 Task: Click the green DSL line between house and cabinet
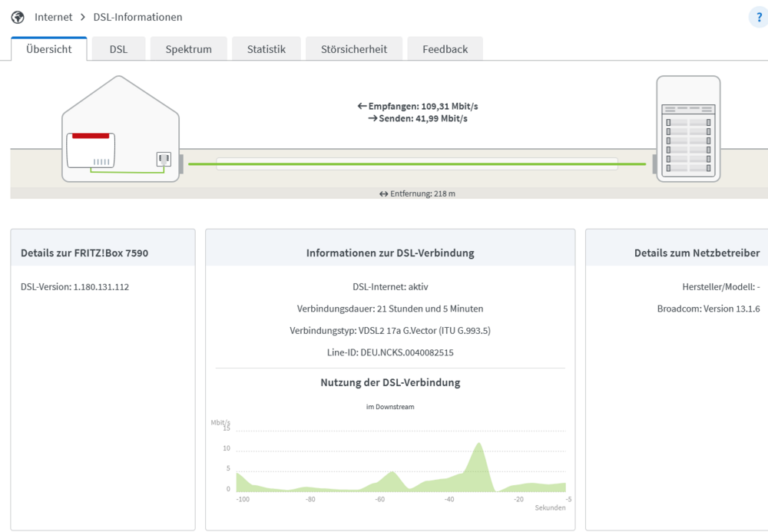[x=417, y=164]
